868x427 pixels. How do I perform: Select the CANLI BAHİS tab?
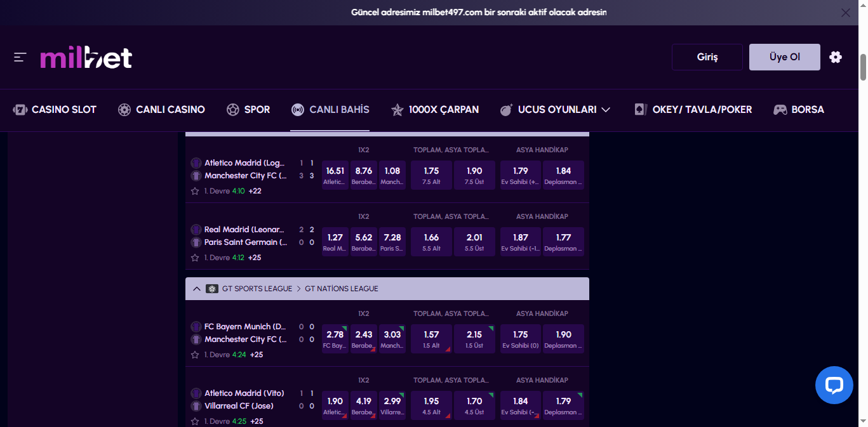coord(330,110)
